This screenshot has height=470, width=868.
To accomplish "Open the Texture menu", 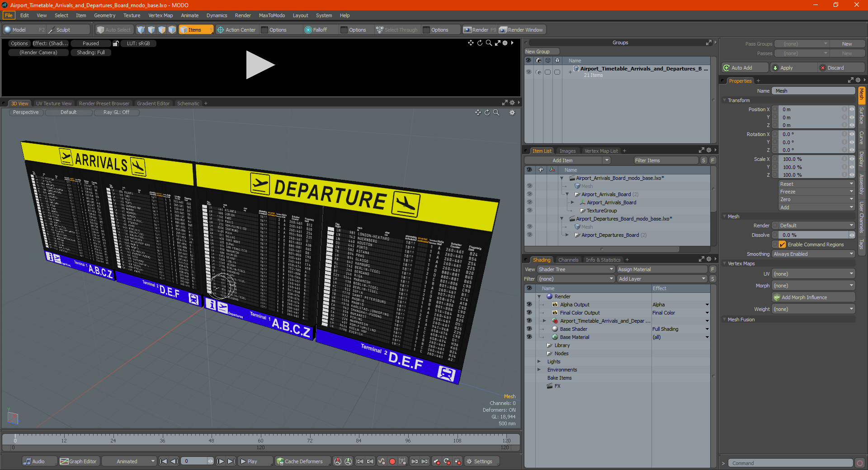I will coord(132,15).
